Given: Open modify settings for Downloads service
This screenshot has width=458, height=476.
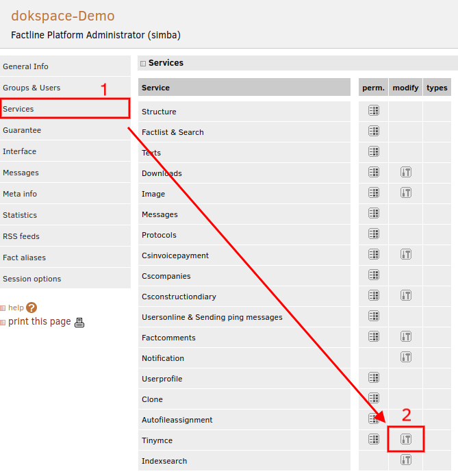Looking at the screenshot, I should (x=406, y=172).
